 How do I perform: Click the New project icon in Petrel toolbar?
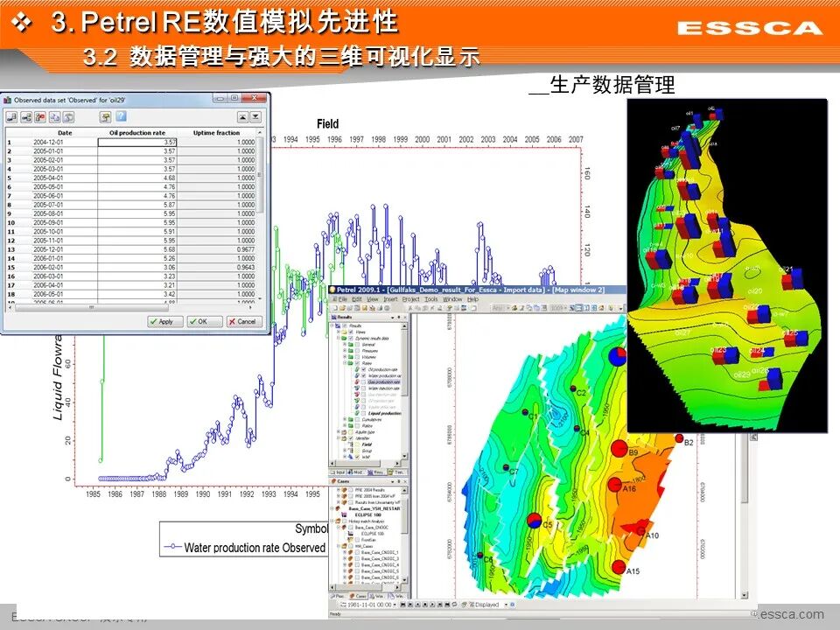click(335, 308)
